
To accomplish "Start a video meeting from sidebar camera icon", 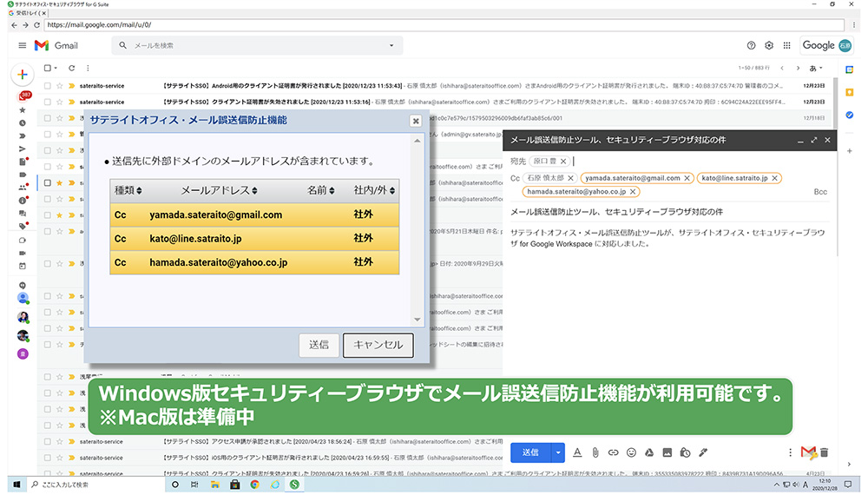I will click(x=23, y=253).
